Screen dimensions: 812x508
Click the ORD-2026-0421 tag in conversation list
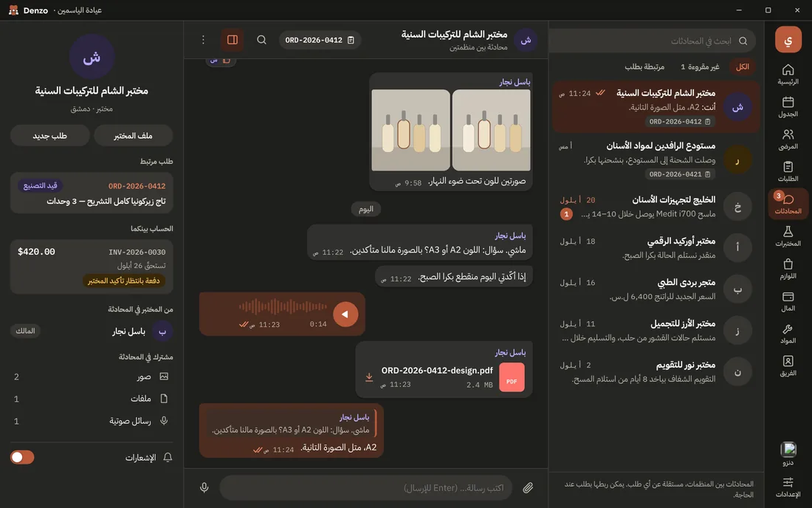coord(680,174)
